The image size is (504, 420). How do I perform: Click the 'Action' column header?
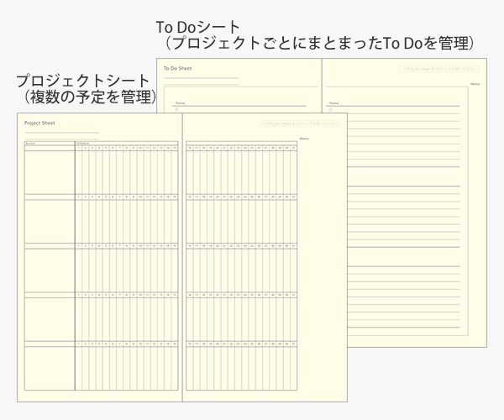point(30,144)
